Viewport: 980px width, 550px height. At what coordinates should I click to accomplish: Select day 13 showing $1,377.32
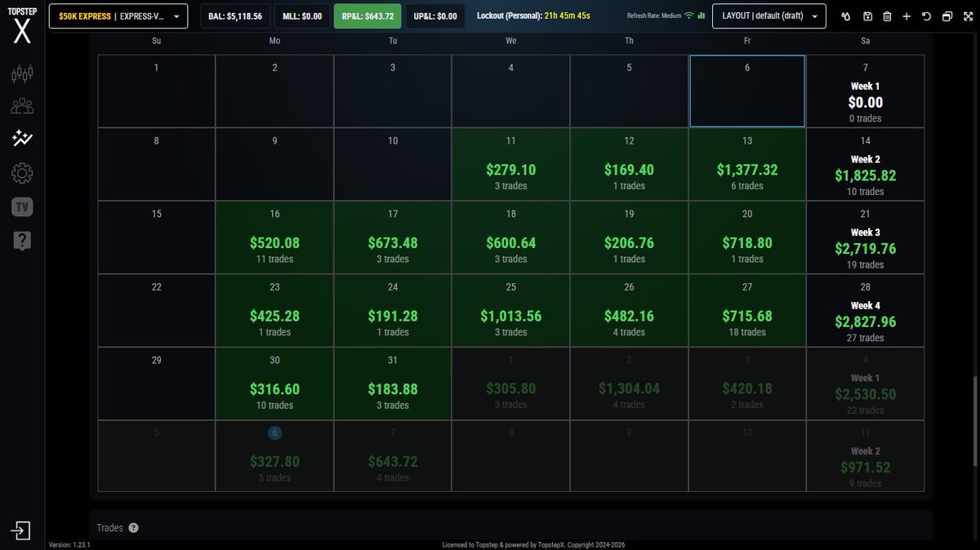pyautogui.click(x=747, y=164)
